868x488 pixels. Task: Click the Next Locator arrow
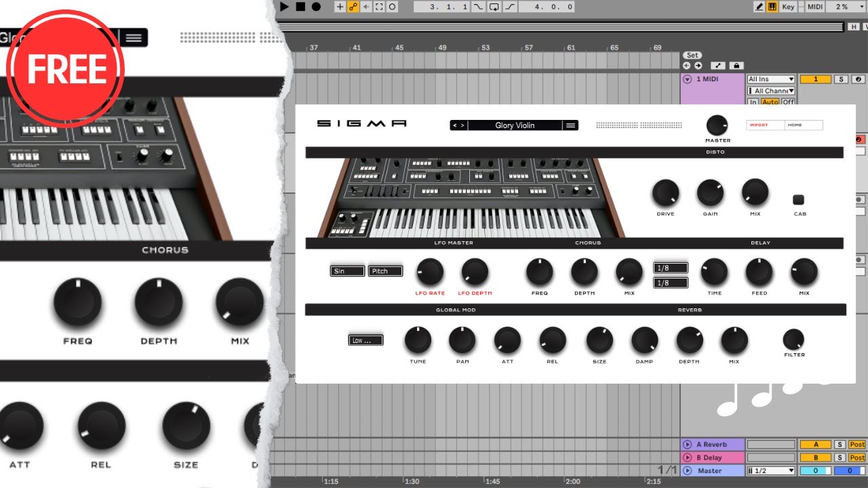tap(698, 66)
